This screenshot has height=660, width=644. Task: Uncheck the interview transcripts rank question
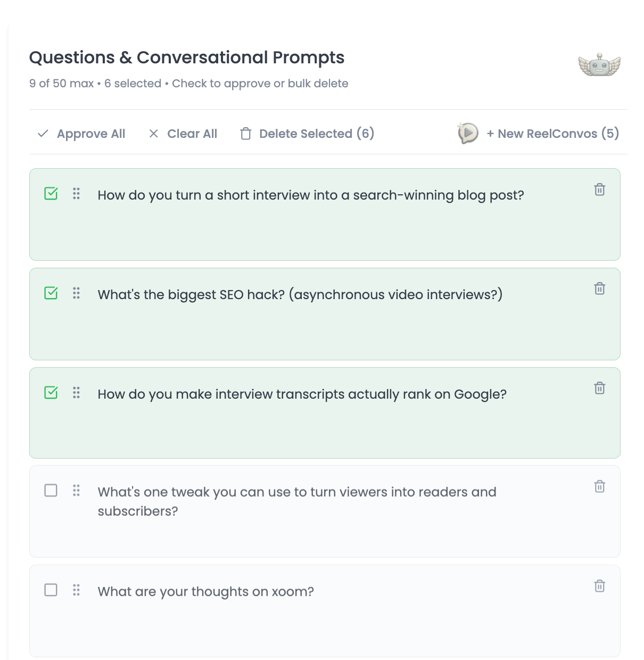(51, 393)
